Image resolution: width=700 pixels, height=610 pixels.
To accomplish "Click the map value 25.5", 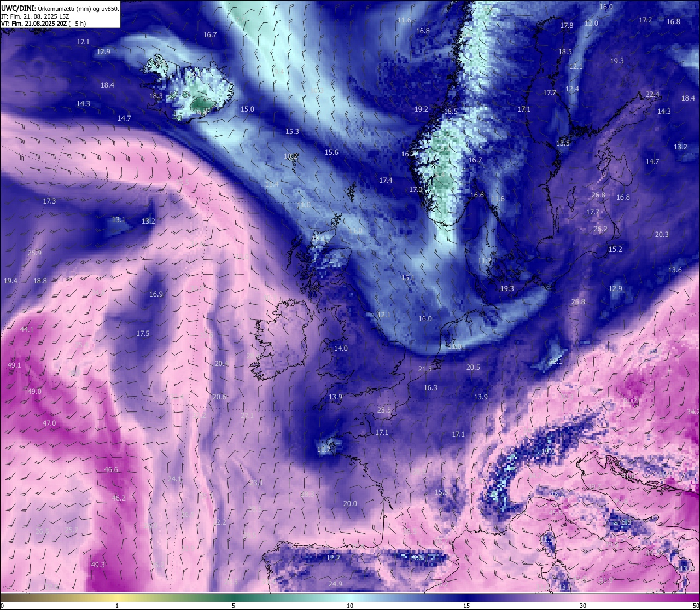I will click(384, 410).
